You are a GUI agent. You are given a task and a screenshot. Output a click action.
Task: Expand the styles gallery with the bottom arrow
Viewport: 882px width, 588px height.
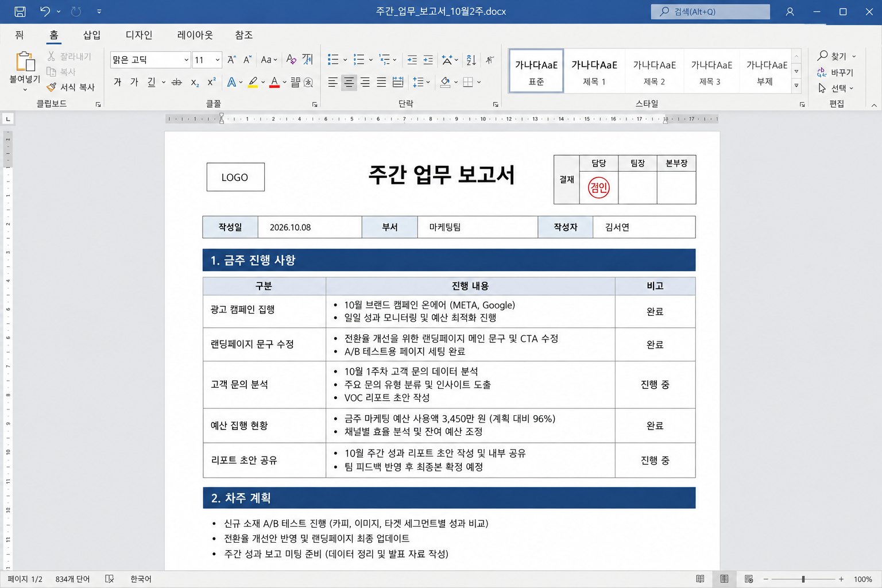coord(796,86)
